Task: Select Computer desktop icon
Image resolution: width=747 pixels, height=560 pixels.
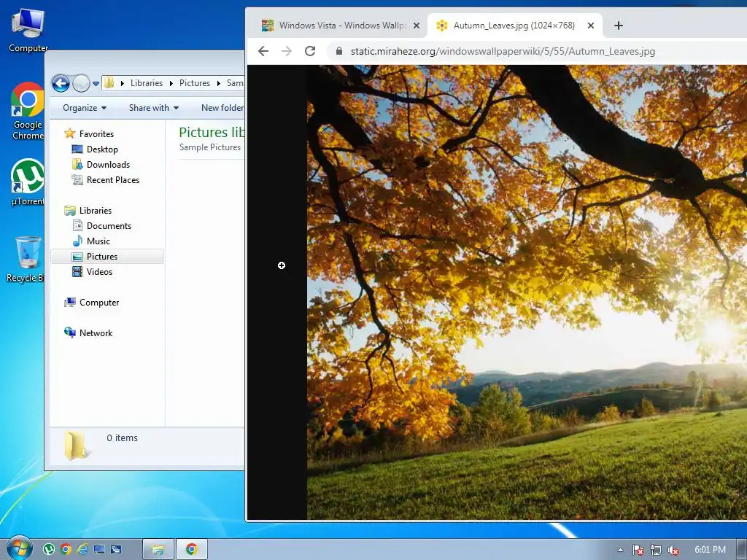Action: [28, 29]
